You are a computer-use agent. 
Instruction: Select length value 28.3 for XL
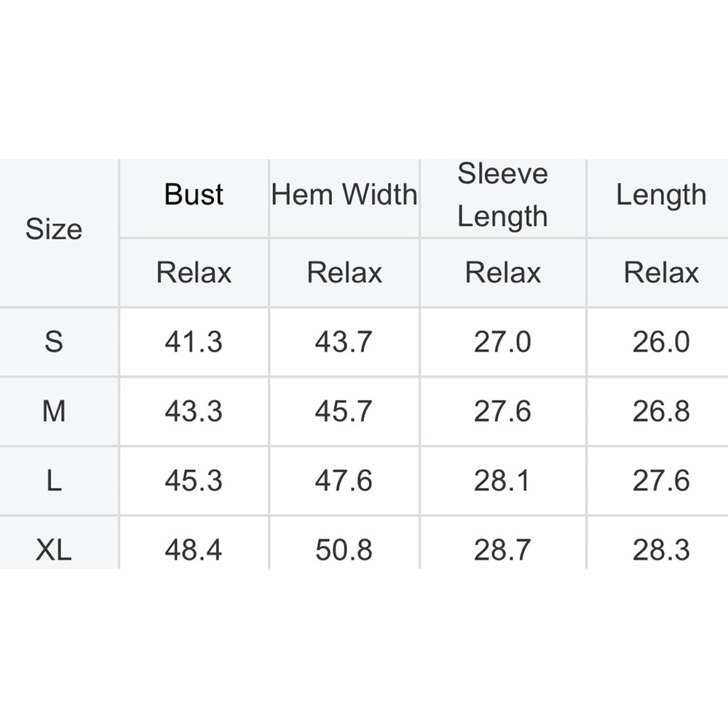(661, 550)
